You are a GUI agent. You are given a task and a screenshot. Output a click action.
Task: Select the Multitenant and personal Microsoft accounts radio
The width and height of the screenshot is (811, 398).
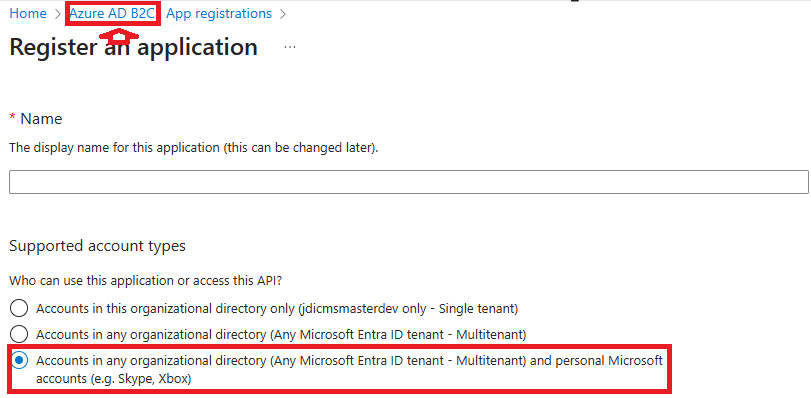pos(19,361)
